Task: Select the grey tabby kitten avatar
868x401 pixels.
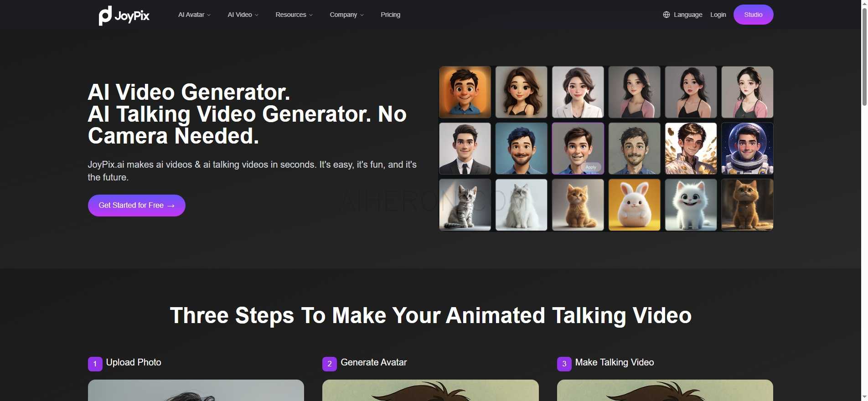Action: coord(465,205)
